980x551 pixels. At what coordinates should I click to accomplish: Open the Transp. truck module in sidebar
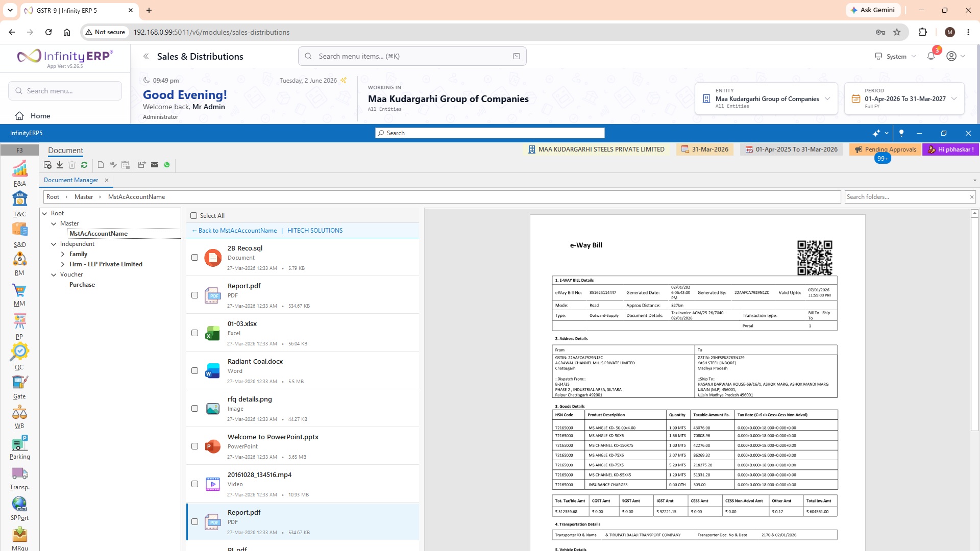(19, 478)
